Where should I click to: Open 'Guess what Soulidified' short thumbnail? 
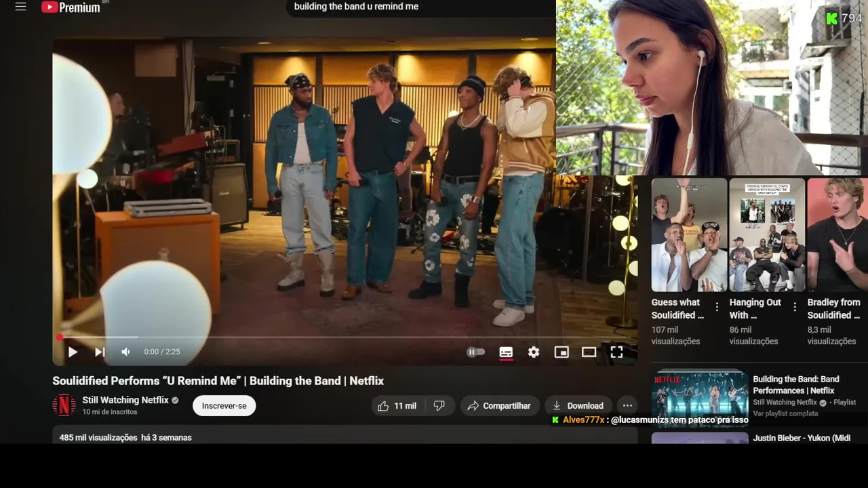click(689, 235)
